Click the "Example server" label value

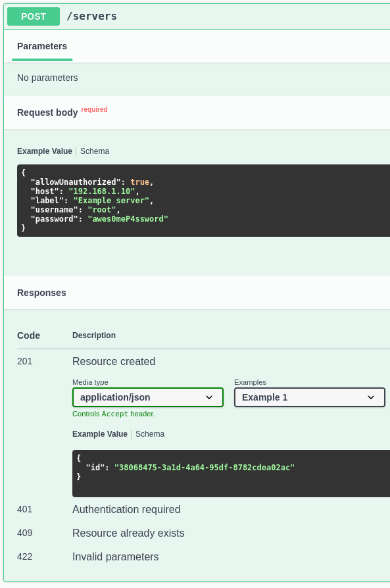(111, 201)
